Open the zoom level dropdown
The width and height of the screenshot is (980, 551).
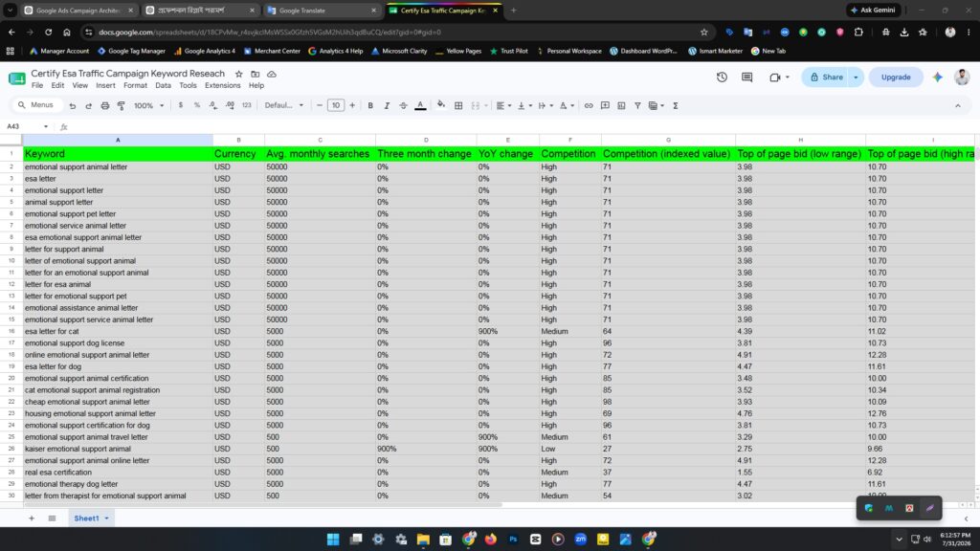[148, 105]
